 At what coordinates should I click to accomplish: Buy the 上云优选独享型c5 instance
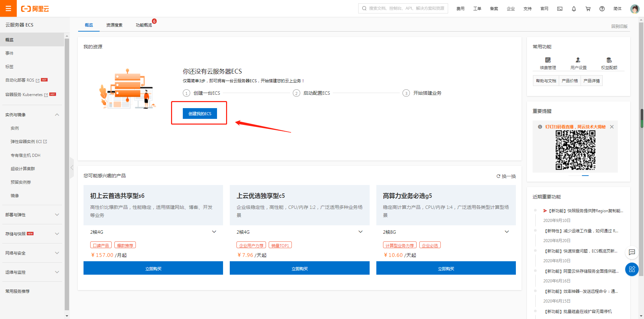[x=300, y=268]
